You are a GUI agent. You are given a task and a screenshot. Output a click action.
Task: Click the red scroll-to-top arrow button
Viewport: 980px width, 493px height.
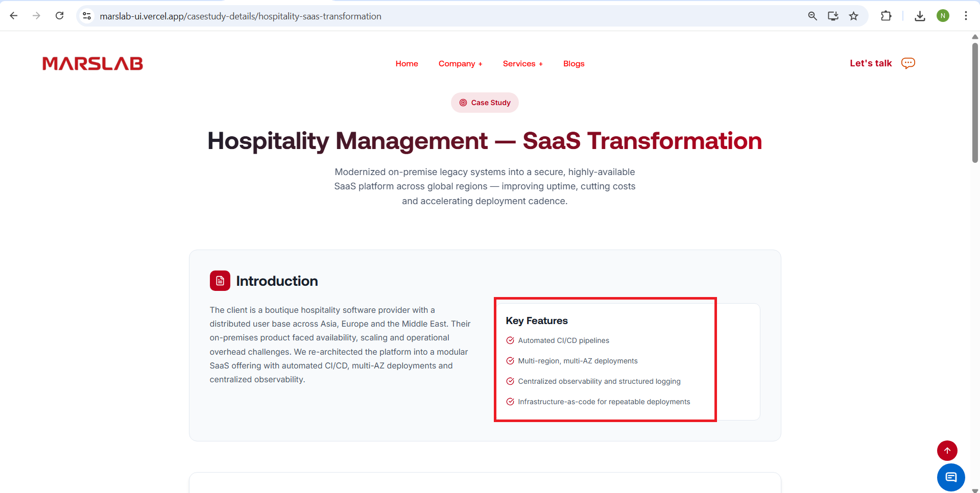pos(947,450)
